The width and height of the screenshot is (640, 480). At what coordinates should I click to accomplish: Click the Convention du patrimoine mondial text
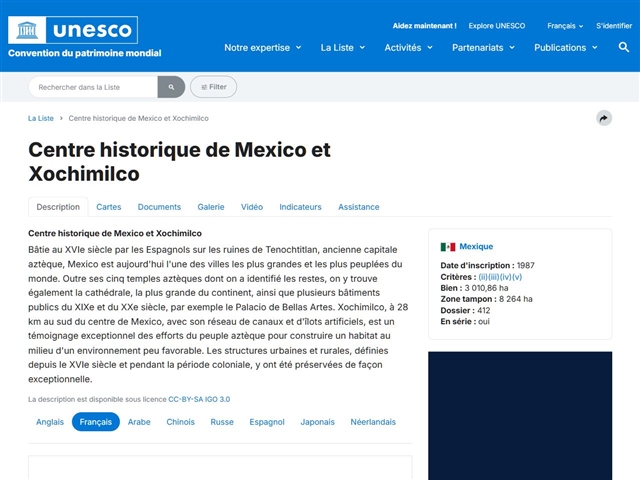coord(85,53)
